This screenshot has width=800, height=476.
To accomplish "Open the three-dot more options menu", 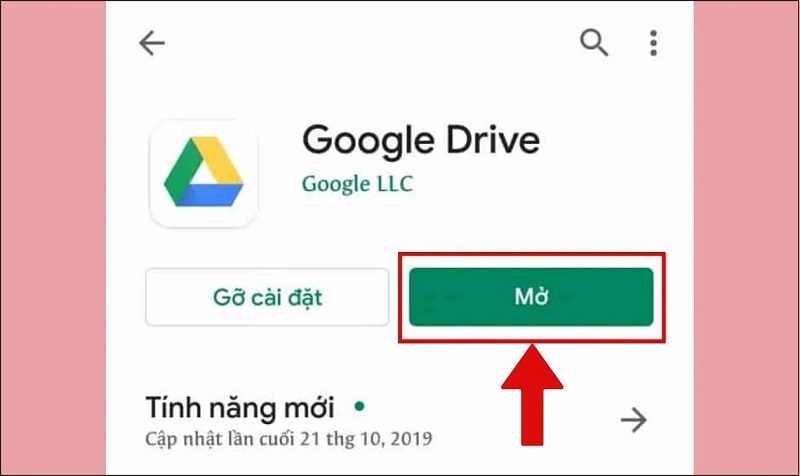I will tap(653, 43).
